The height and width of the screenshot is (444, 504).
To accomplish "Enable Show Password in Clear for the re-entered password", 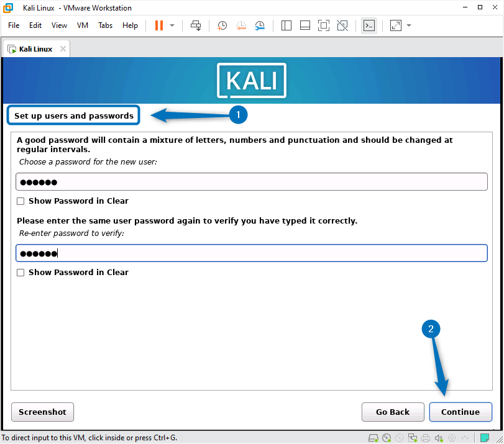I will pyautogui.click(x=21, y=272).
